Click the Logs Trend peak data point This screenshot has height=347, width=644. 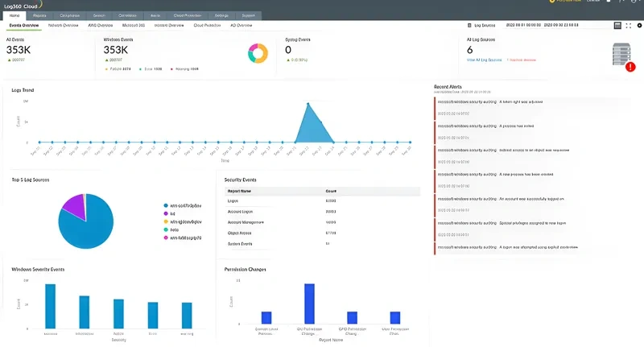coord(308,104)
